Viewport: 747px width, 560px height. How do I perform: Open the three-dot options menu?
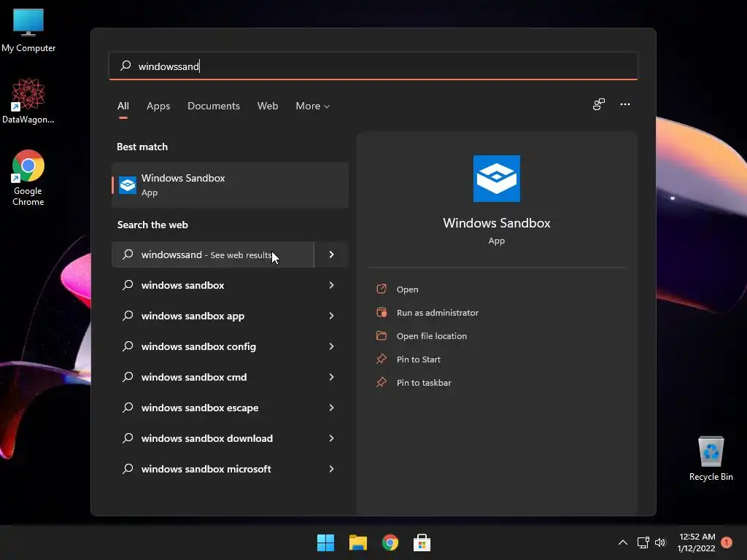point(625,104)
